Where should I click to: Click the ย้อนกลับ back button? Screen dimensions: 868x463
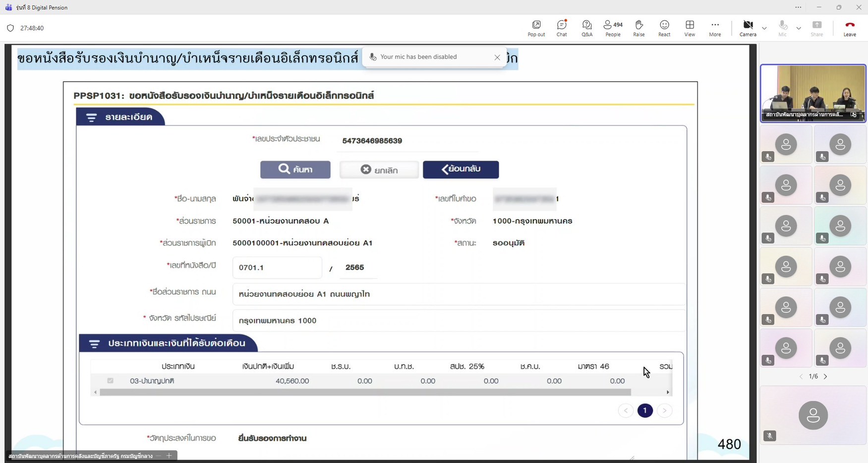[461, 170]
